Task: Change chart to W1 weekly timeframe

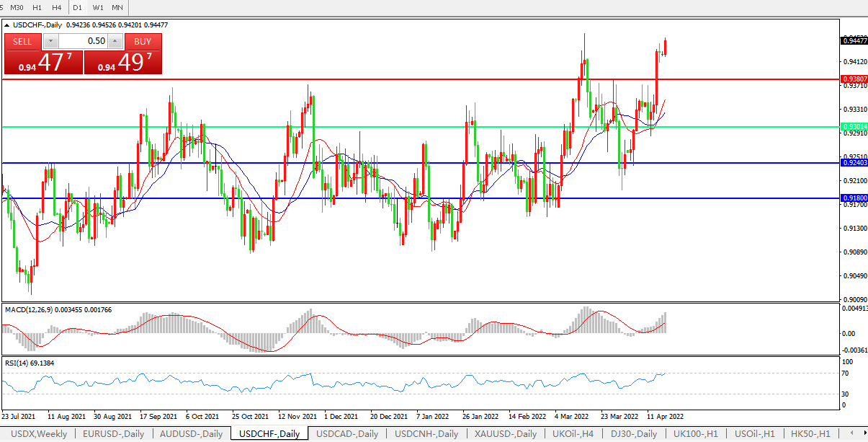Action: 98,7
